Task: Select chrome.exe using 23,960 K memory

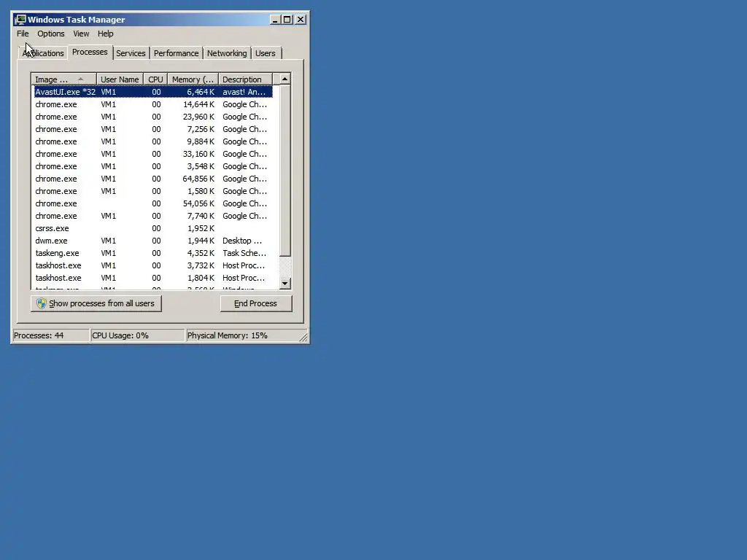Action: point(153,117)
